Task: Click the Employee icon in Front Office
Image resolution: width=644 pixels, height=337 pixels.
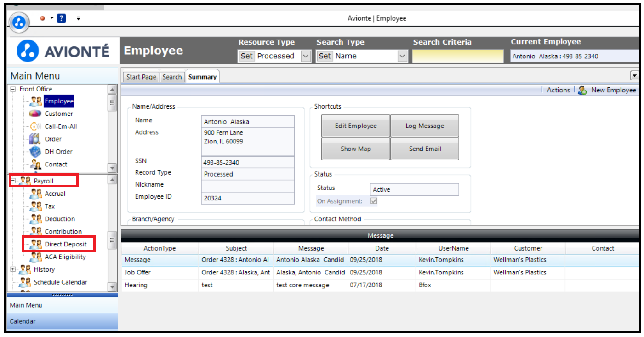Action: (x=36, y=101)
